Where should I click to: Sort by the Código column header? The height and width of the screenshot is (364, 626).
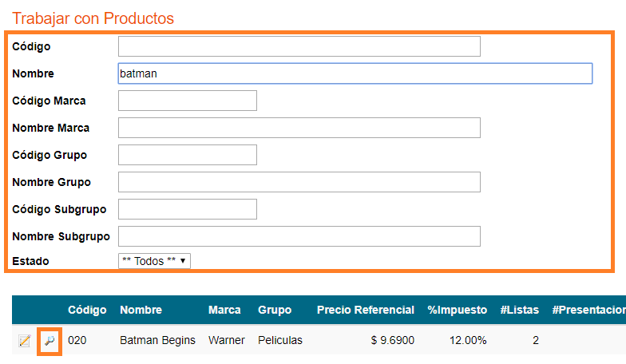[x=87, y=310]
